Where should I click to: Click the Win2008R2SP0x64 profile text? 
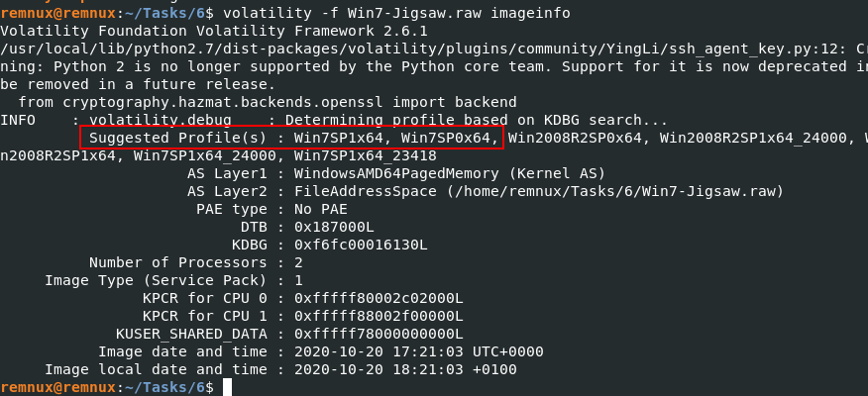pos(575,138)
